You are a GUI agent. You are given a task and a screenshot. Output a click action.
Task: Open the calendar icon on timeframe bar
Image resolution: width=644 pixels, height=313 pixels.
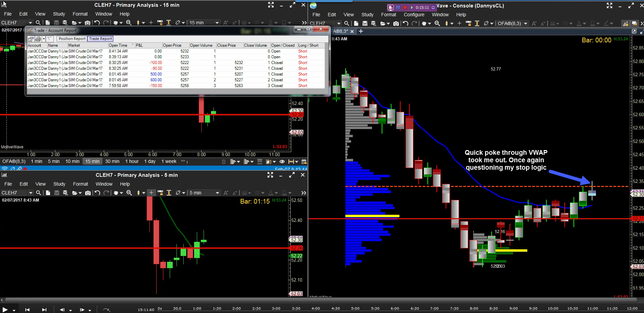[x=304, y=162]
